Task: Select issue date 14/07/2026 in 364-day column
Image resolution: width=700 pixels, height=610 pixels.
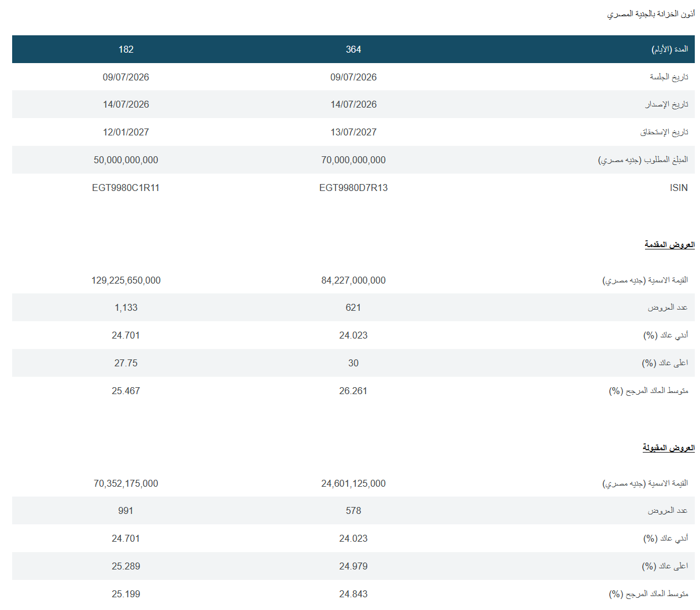Action: click(x=353, y=104)
